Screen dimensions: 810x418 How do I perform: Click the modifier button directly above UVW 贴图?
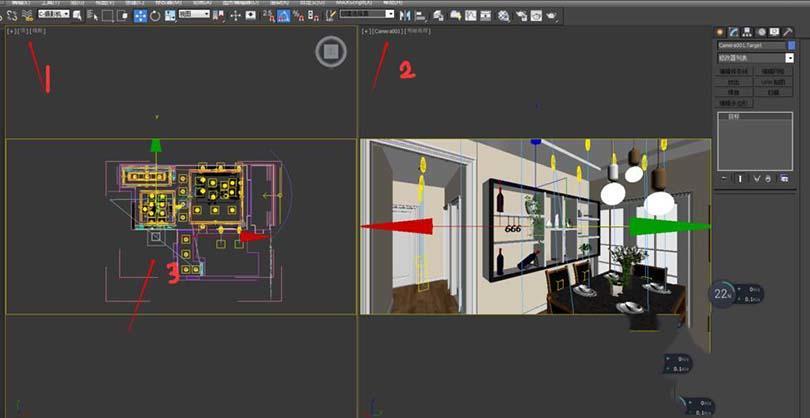[773, 71]
